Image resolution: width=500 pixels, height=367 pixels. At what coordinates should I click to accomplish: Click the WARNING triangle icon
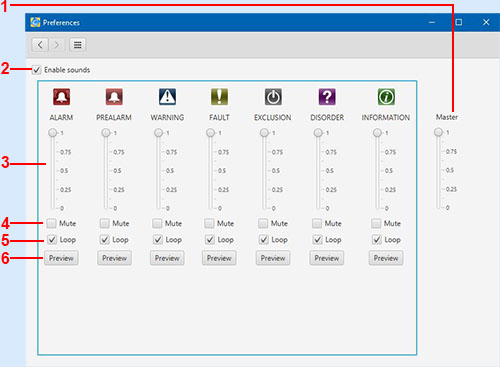167,97
